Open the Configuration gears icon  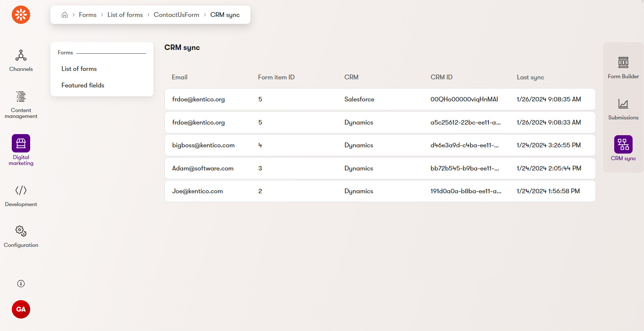tap(21, 231)
